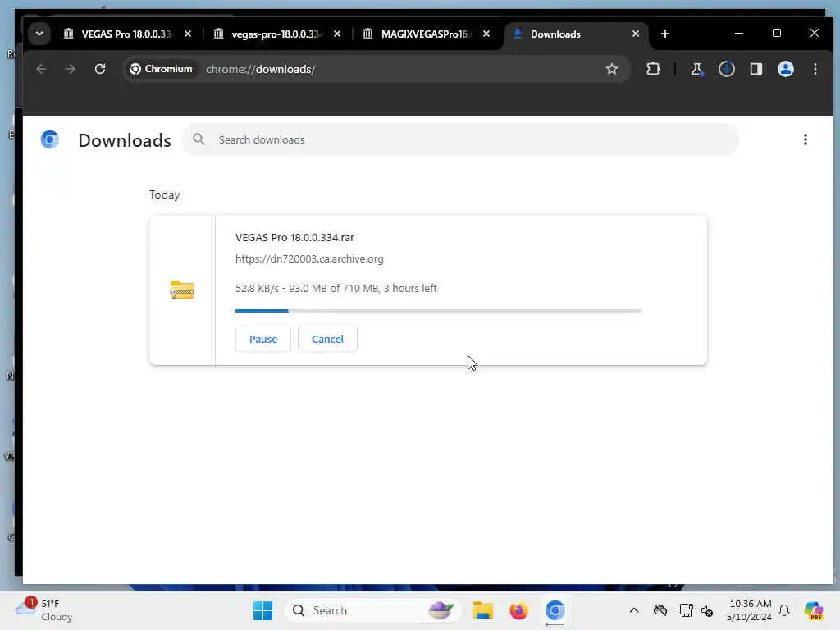This screenshot has height=630, width=840.
Task: Open Chrome Labs flask icon
Action: [697, 69]
